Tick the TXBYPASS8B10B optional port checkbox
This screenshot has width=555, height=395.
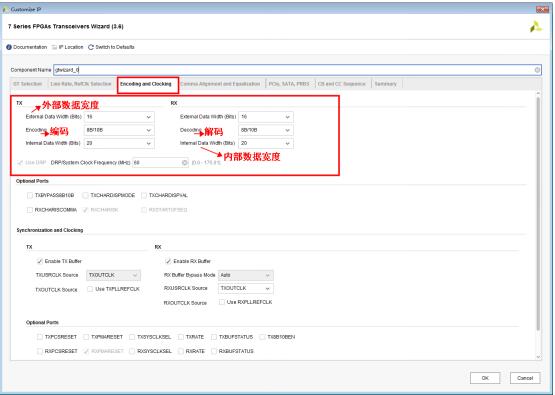[x=30, y=195]
